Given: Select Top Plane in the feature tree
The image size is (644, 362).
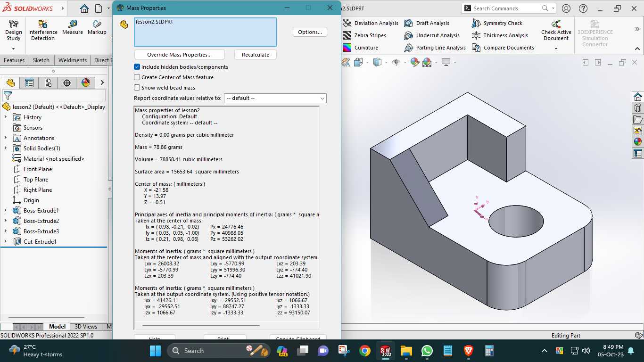Looking at the screenshot, I should 36,180.
